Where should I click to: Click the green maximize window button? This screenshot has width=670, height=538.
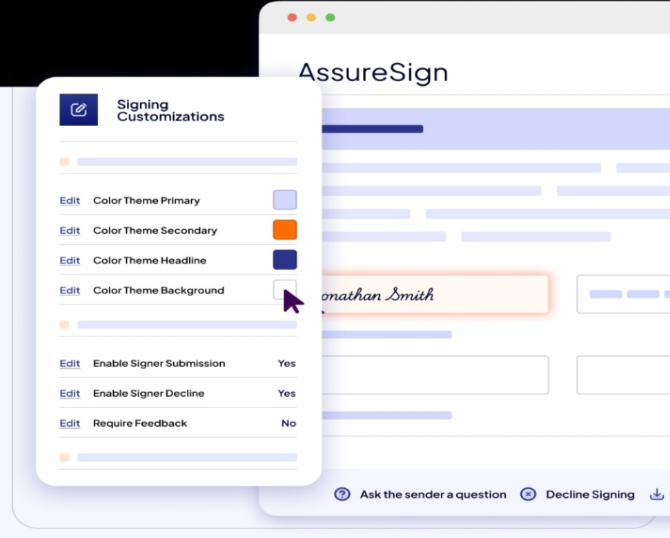pos(330,18)
